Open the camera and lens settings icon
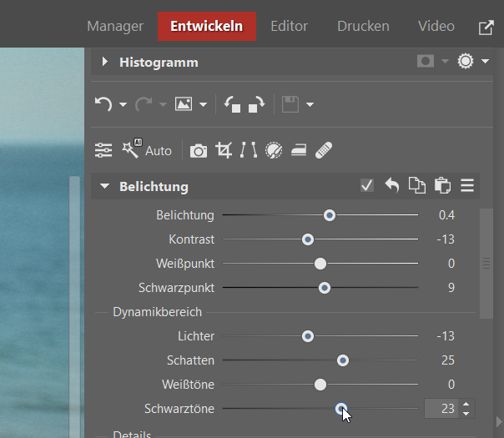This screenshot has height=438, width=504. click(199, 150)
